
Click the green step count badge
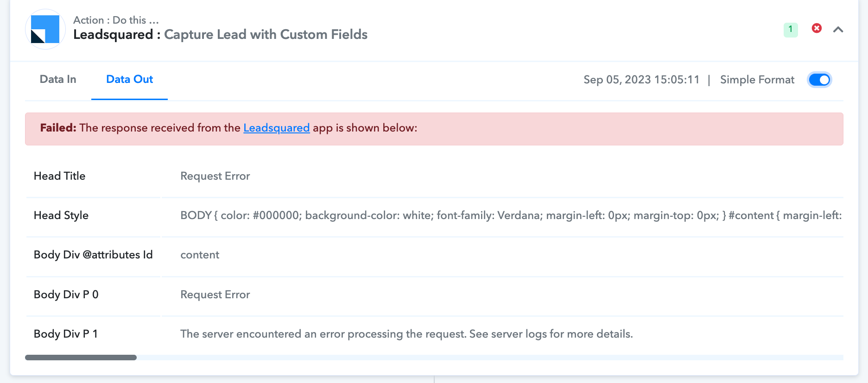[791, 30]
